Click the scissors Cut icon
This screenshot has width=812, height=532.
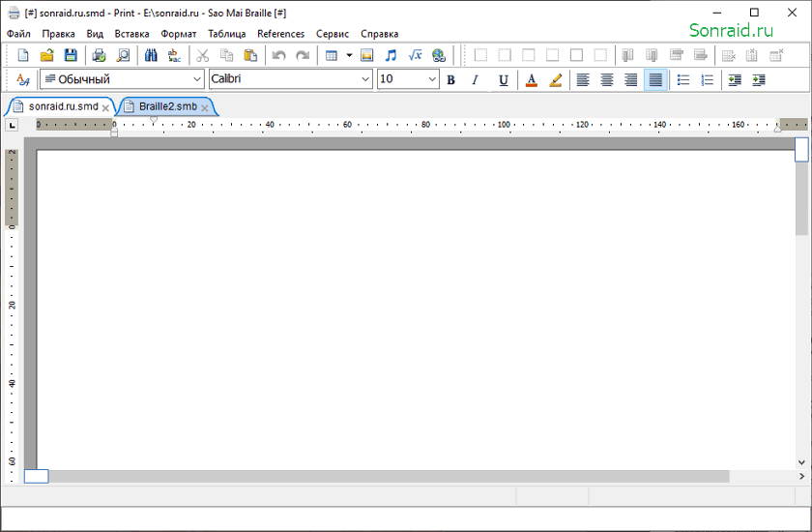point(202,55)
